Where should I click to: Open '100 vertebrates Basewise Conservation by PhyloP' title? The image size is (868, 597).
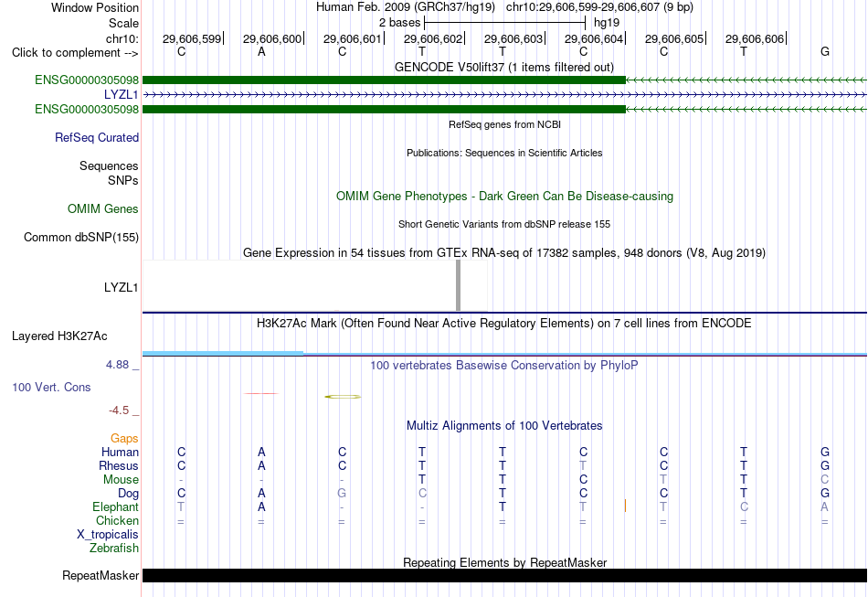504,366
